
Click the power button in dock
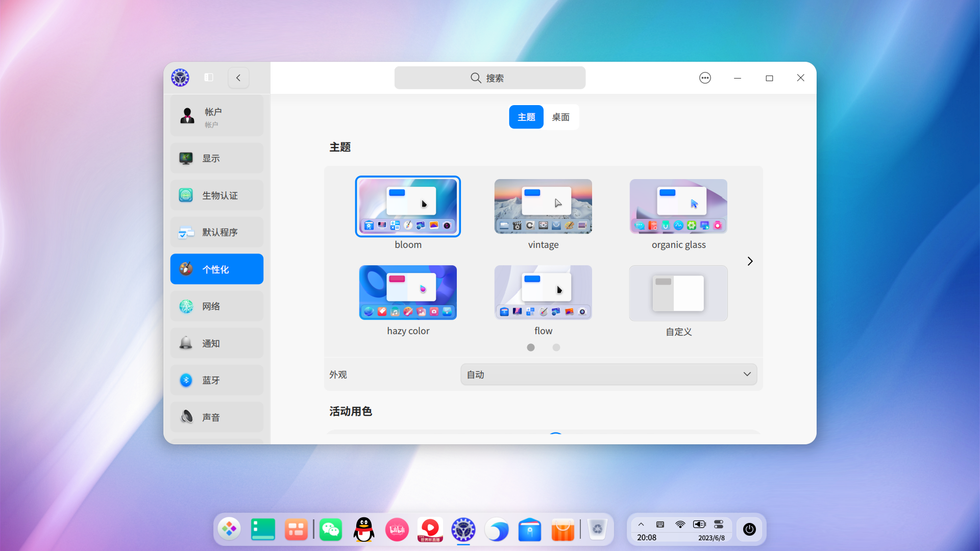[749, 530]
